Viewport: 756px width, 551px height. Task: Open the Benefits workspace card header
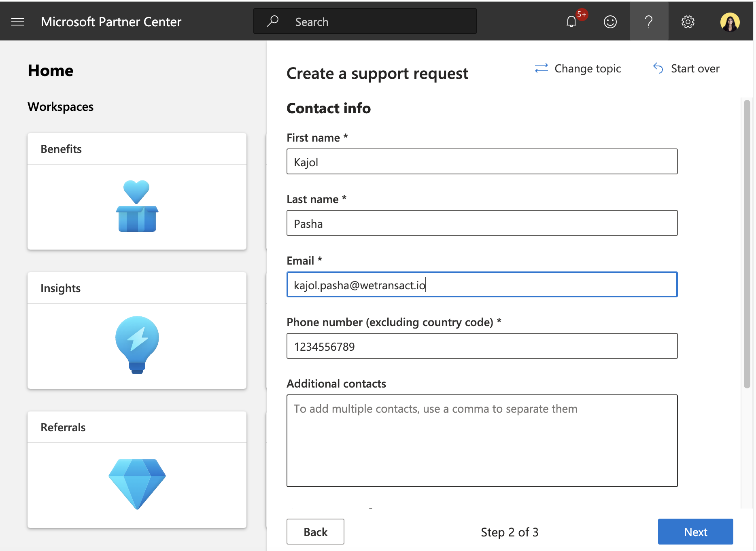[x=137, y=149]
